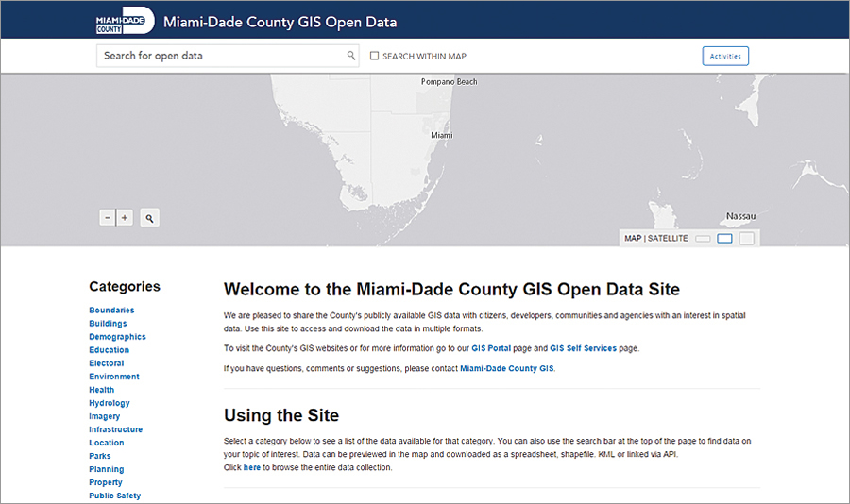The image size is (850, 504).
Task: Enable the Search Within Map checkbox
Action: 374,56
